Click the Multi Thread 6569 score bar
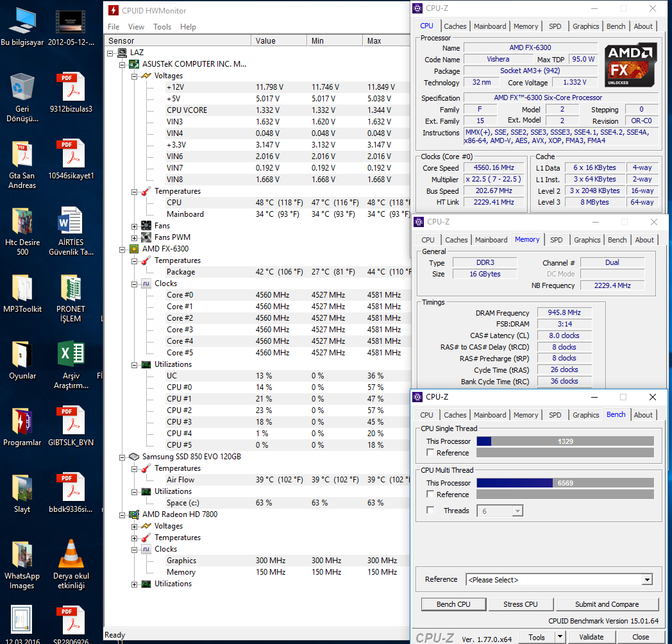 coord(565,483)
